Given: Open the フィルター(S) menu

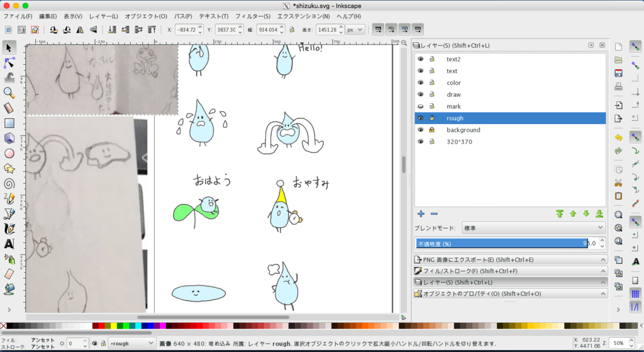Looking at the screenshot, I should (x=253, y=16).
